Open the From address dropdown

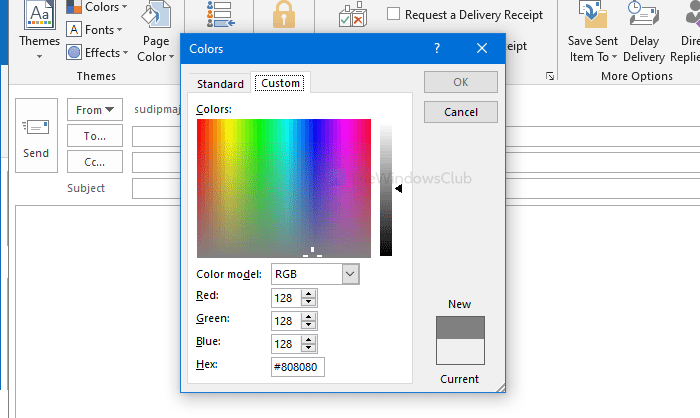click(x=95, y=110)
